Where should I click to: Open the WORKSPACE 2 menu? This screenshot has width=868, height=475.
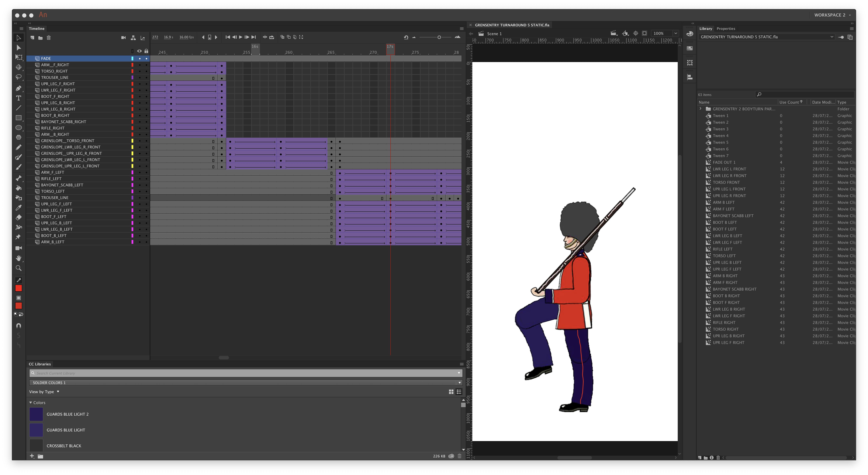[832, 15]
